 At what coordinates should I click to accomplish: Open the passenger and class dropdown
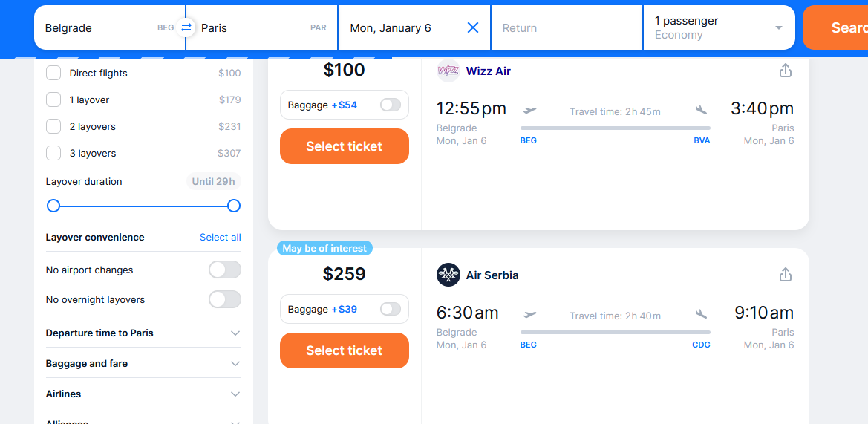719,27
